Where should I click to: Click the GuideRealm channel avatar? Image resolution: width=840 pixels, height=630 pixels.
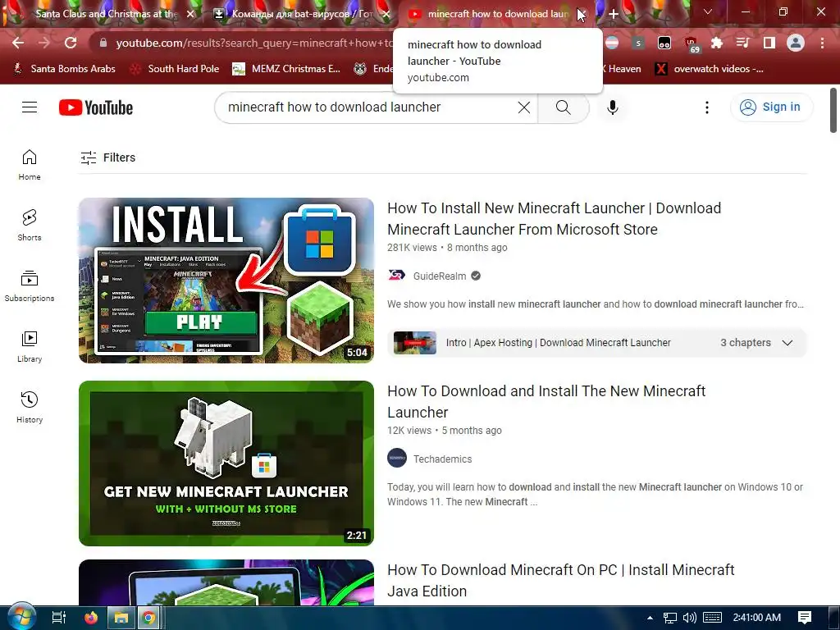pos(396,276)
